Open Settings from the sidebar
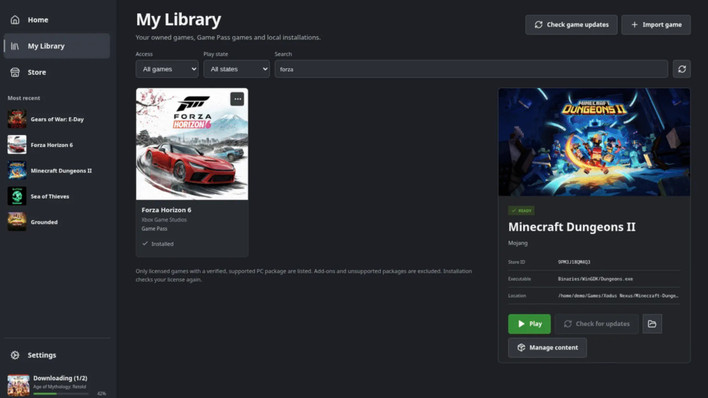The height and width of the screenshot is (398, 708). [56, 355]
